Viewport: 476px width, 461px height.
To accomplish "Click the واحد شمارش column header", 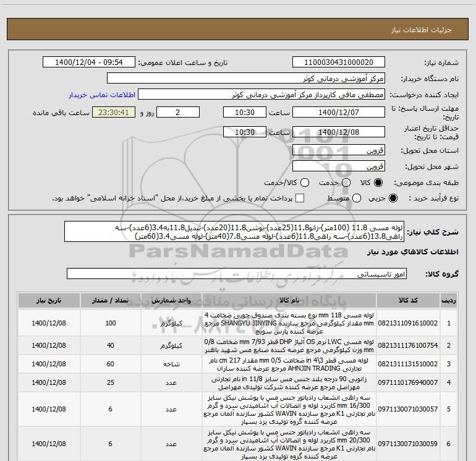I will (171, 301).
